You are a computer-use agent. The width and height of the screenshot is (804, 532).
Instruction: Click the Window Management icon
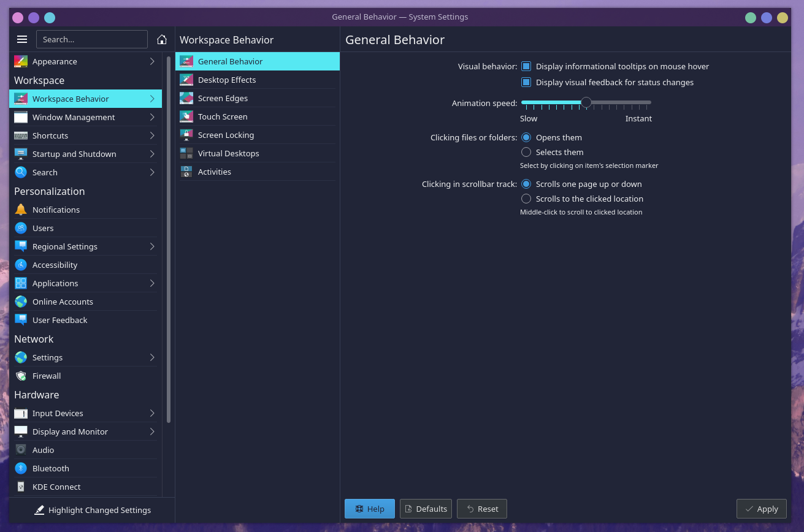pyautogui.click(x=21, y=117)
